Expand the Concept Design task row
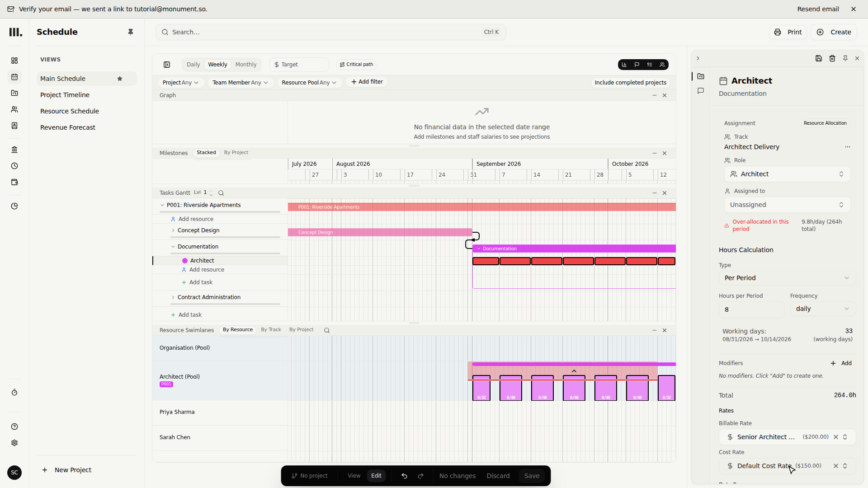Screen dimensions: 868x488 pyautogui.click(x=173, y=230)
